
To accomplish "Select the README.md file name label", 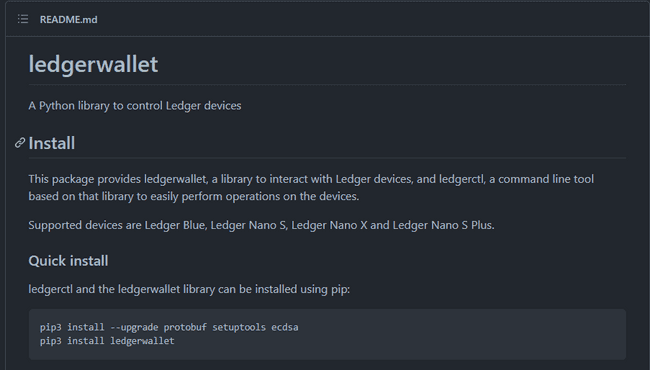I will 68,19.
